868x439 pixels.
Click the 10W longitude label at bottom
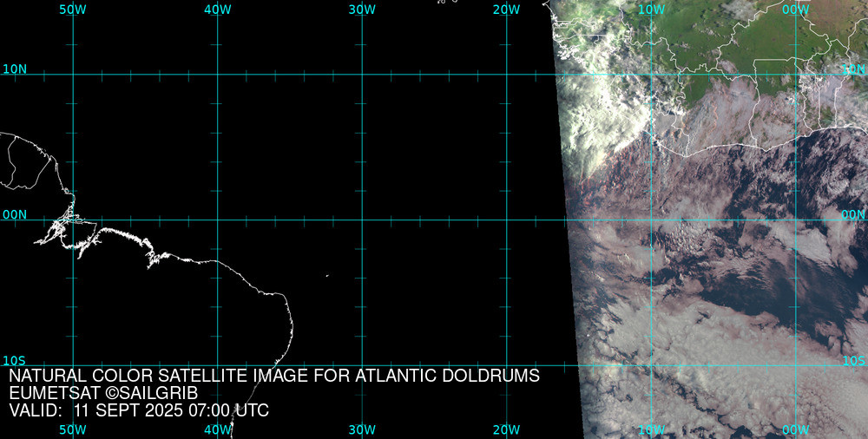(651, 429)
